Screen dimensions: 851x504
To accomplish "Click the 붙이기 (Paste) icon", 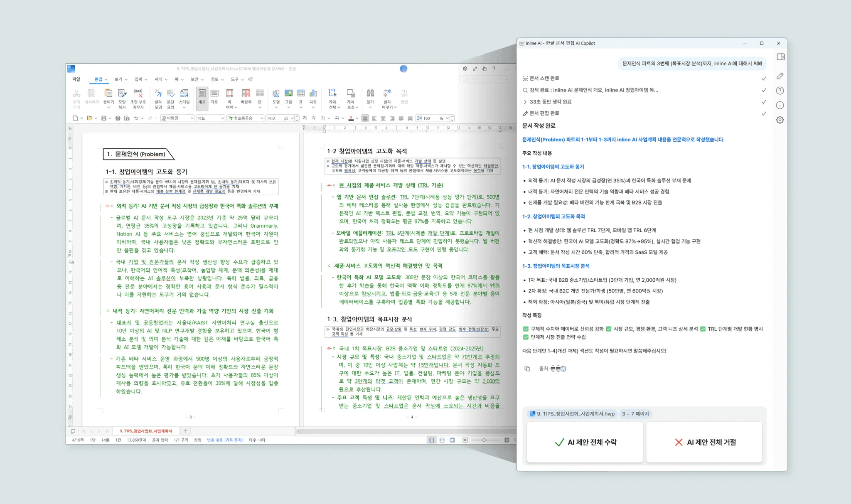I will point(108,93).
